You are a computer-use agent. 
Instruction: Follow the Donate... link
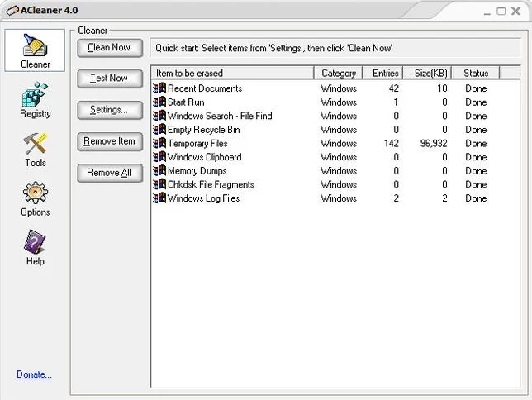(34, 374)
